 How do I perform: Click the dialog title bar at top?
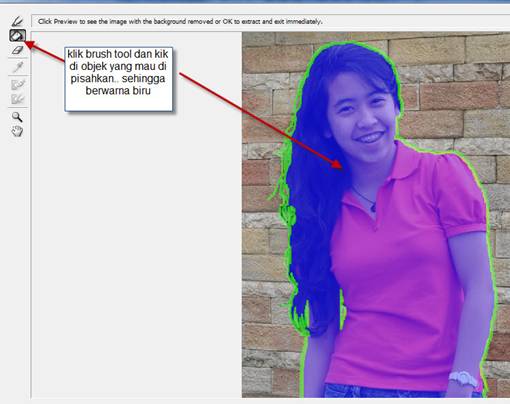255,2
